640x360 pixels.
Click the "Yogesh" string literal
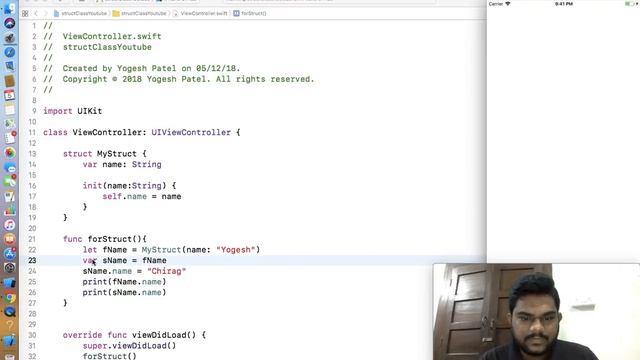point(236,250)
